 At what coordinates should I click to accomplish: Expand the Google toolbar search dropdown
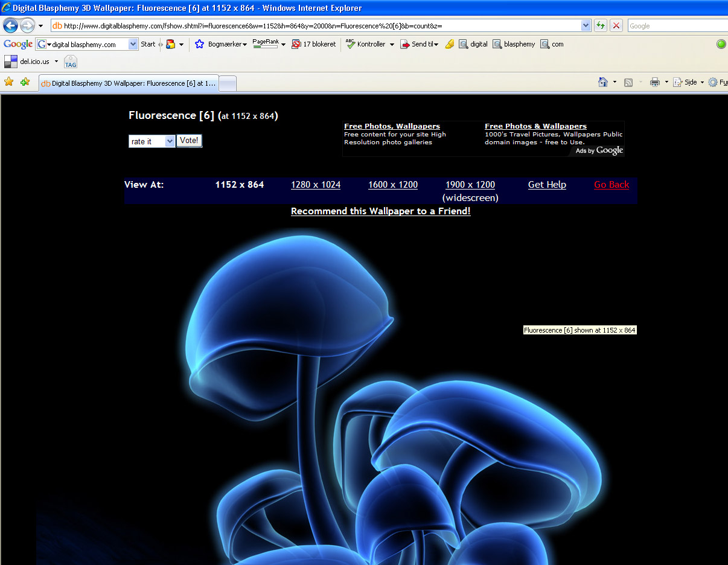pos(133,44)
